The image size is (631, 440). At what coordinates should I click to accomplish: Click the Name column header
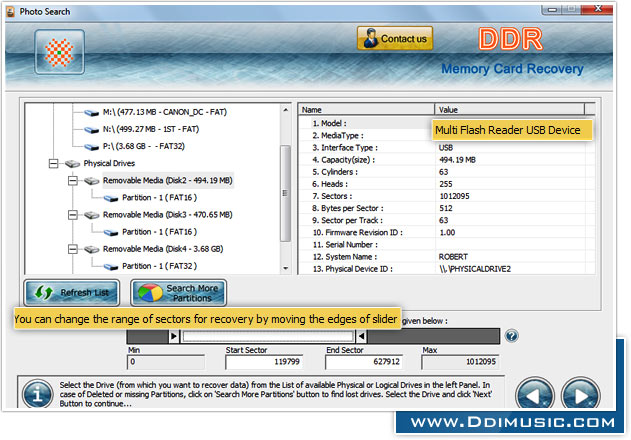366,109
